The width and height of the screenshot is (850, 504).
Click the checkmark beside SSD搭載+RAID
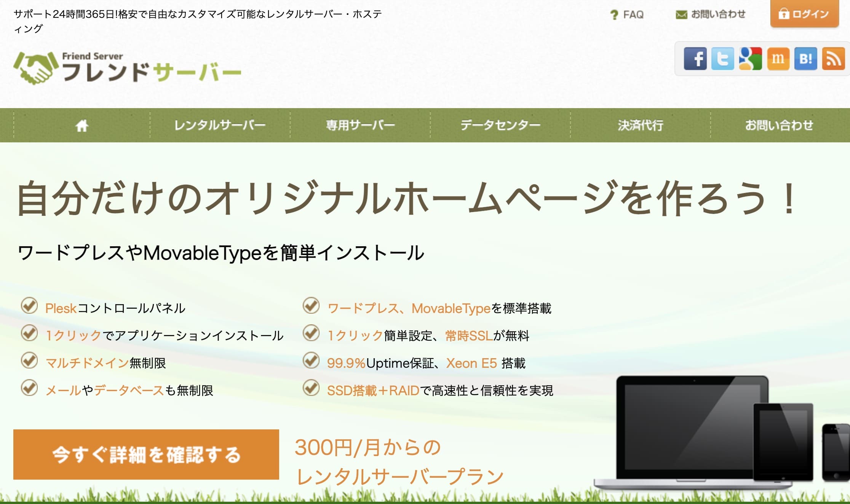pos(311,388)
